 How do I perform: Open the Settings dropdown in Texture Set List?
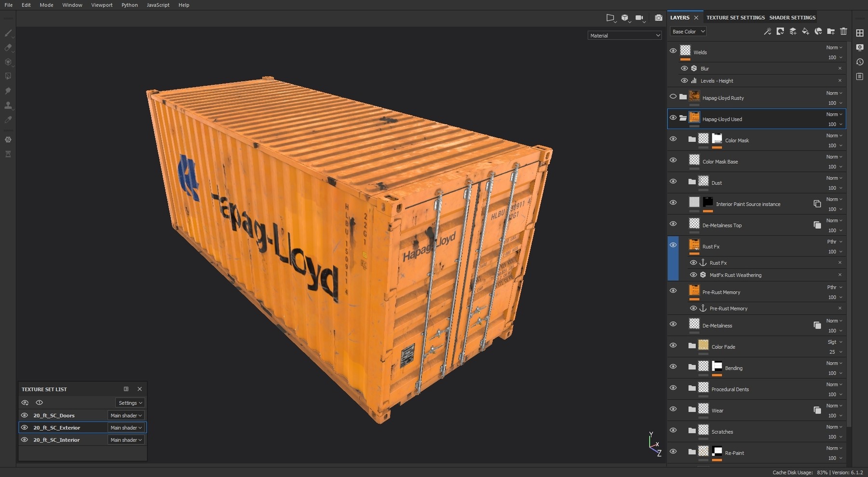(x=130, y=403)
